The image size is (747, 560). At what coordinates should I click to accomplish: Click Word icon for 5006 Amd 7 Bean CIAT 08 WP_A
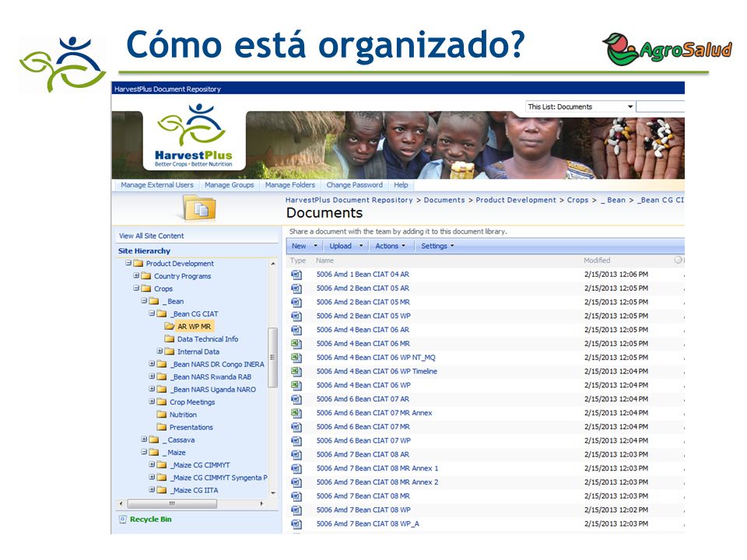tap(296, 523)
